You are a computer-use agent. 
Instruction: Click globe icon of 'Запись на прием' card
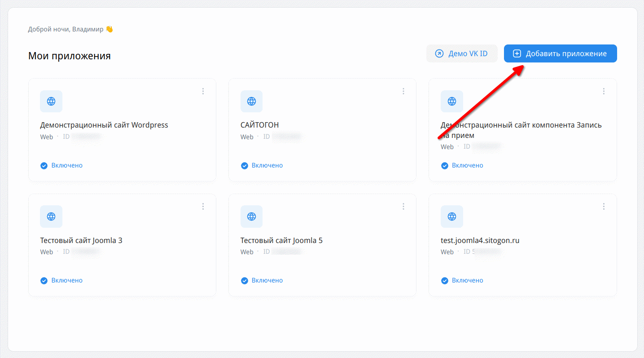tap(452, 102)
